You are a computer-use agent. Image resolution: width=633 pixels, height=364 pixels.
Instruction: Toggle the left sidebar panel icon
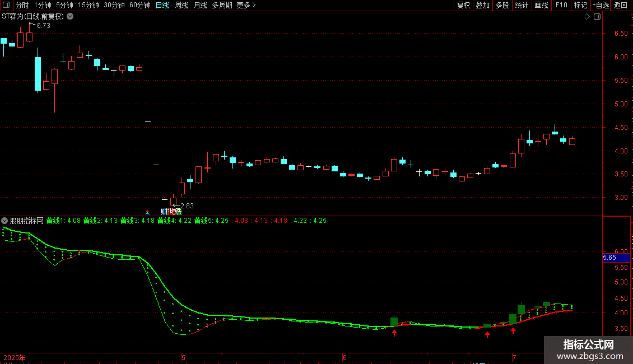point(6,5)
